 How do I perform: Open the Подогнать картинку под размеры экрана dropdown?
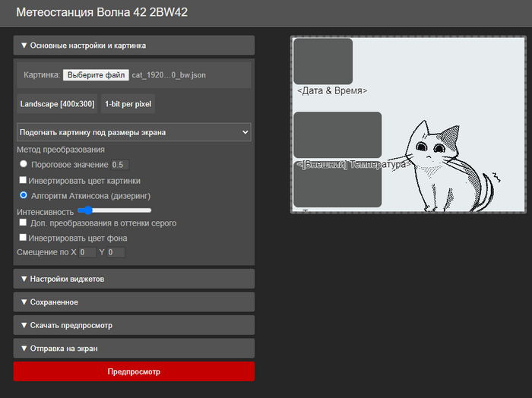point(134,132)
